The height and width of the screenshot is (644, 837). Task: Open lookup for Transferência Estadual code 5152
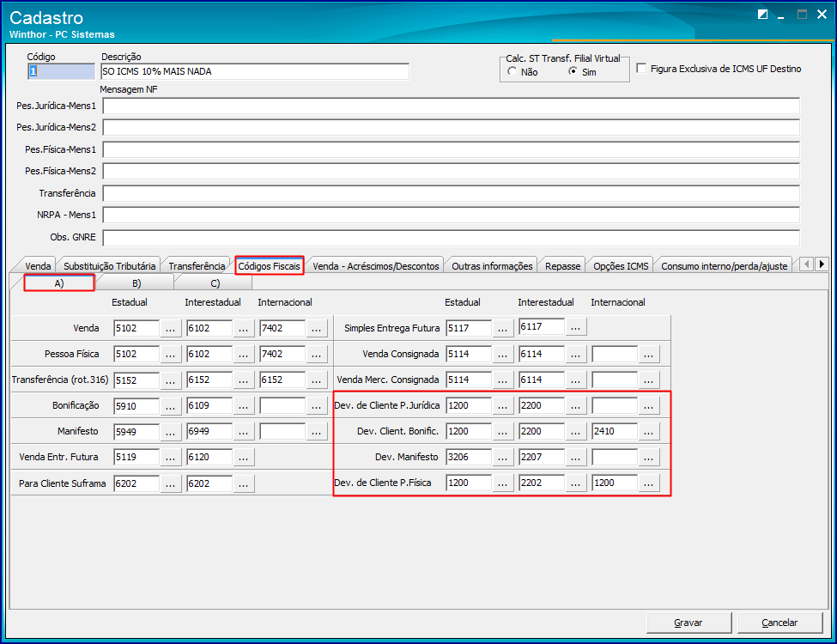tap(170, 380)
